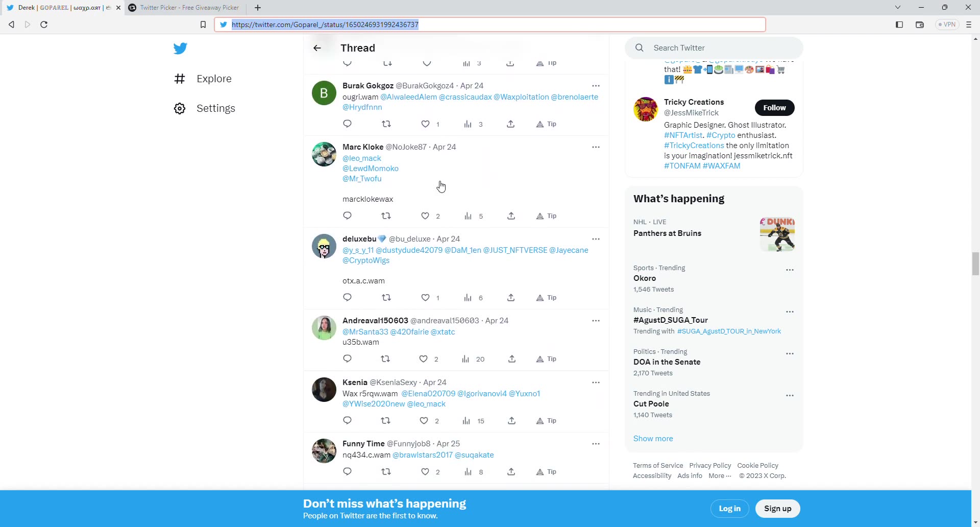The image size is (980, 527).
Task: Retweet Burak Gokgoz's tweet
Action: [386, 124]
